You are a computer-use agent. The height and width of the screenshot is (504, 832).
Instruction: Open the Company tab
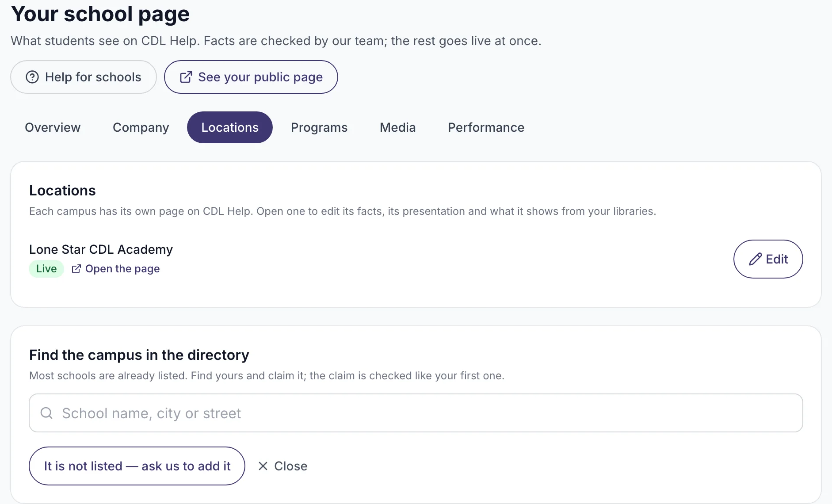pos(141,127)
